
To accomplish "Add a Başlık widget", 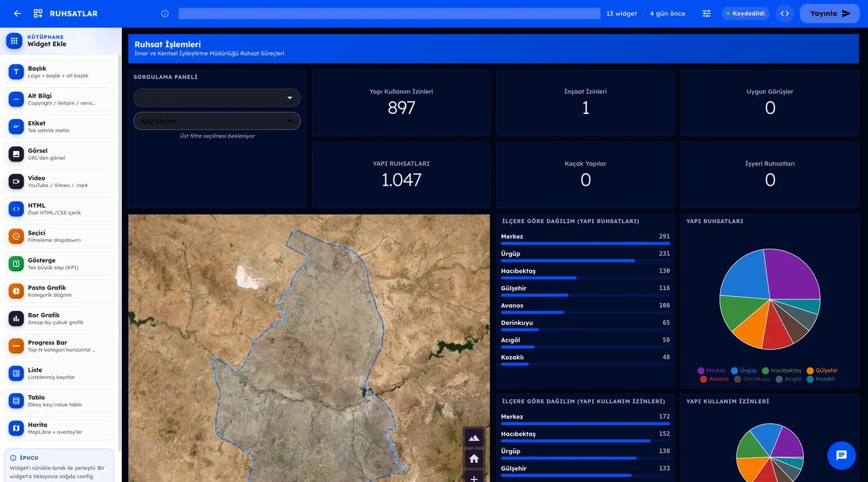I will tap(59, 72).
